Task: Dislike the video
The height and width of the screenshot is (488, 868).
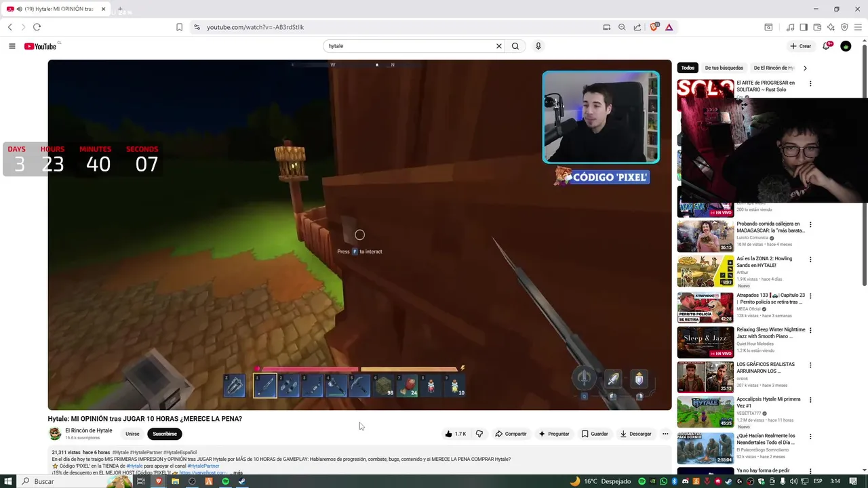Action: 479,434
